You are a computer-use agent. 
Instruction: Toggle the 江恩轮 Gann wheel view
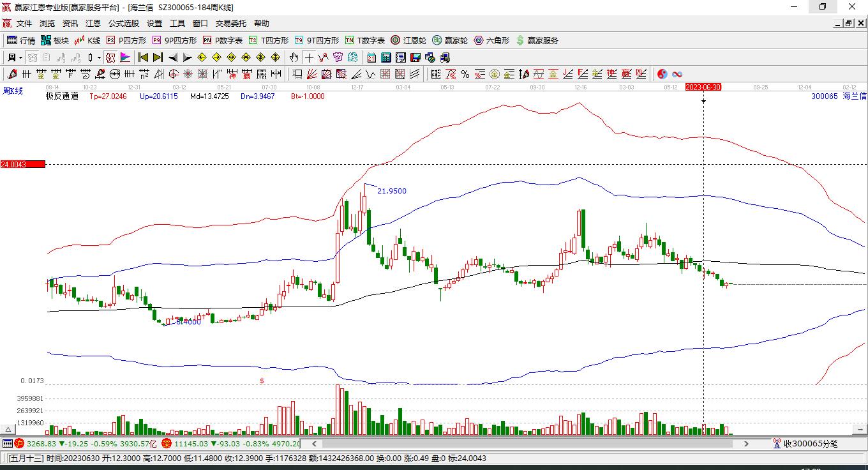click(x=408, y=40)
